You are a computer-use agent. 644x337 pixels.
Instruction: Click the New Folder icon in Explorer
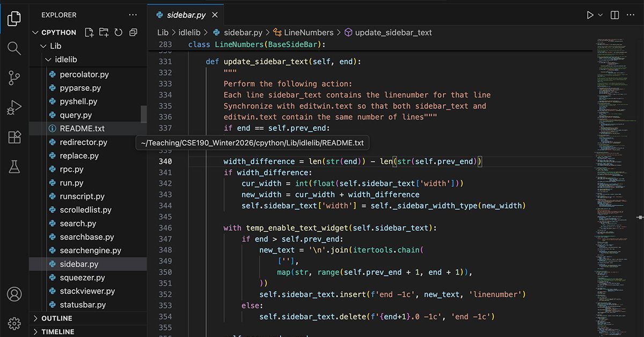pos(104,32)
